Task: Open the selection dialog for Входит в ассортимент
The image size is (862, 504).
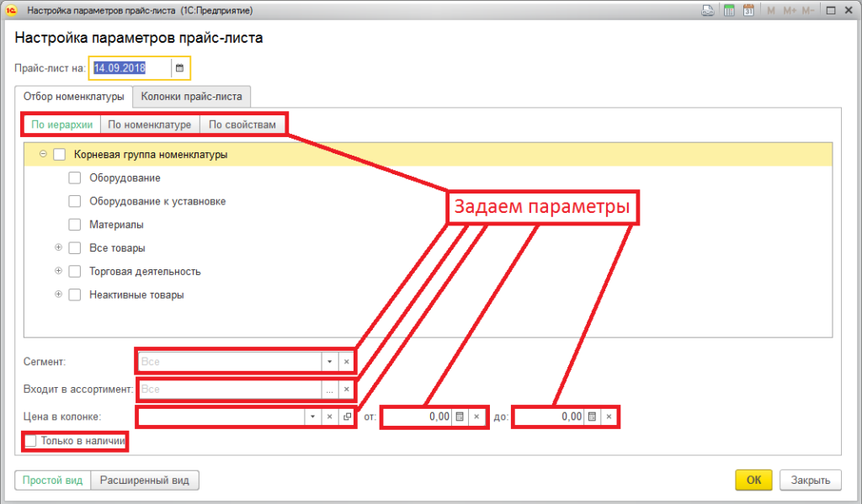Action: (329, 390)
